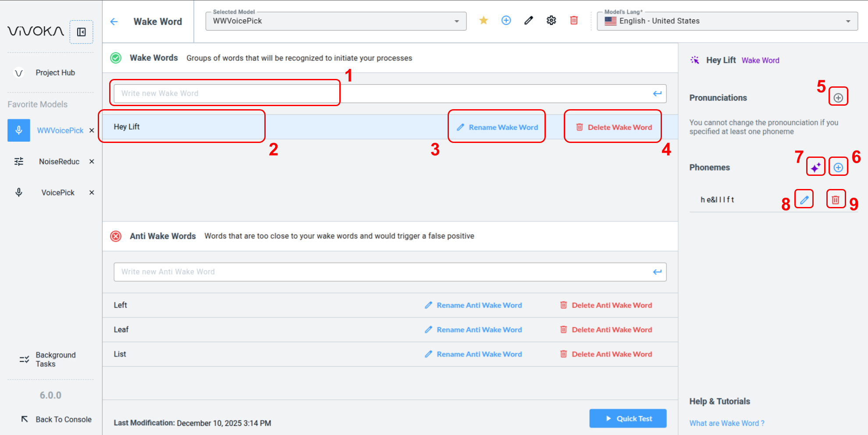Image resolution: width=868 pixels, height=435 pixels.
Task: Delete the 'h e&I l I f t' phoneme
Action: click(836, 200)
